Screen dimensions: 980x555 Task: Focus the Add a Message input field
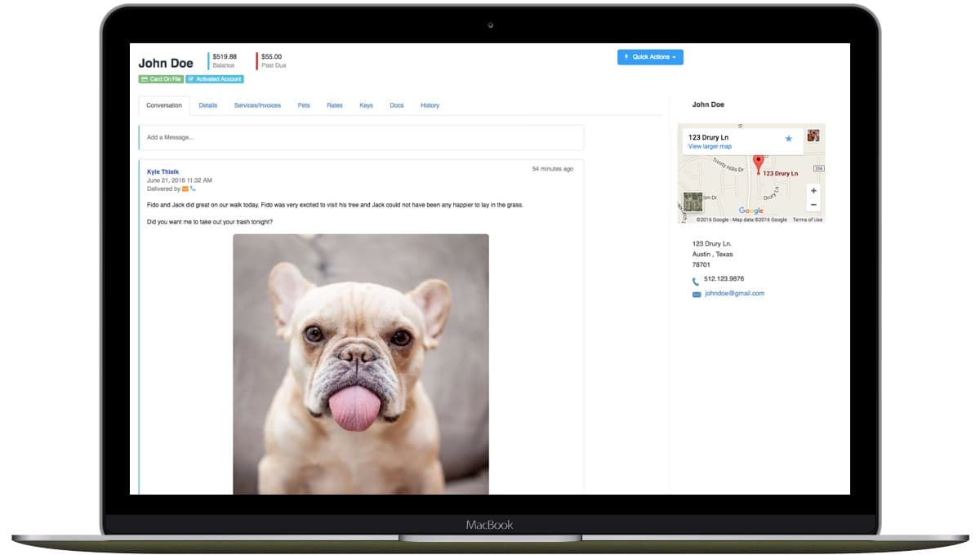(x=361, y=137)
